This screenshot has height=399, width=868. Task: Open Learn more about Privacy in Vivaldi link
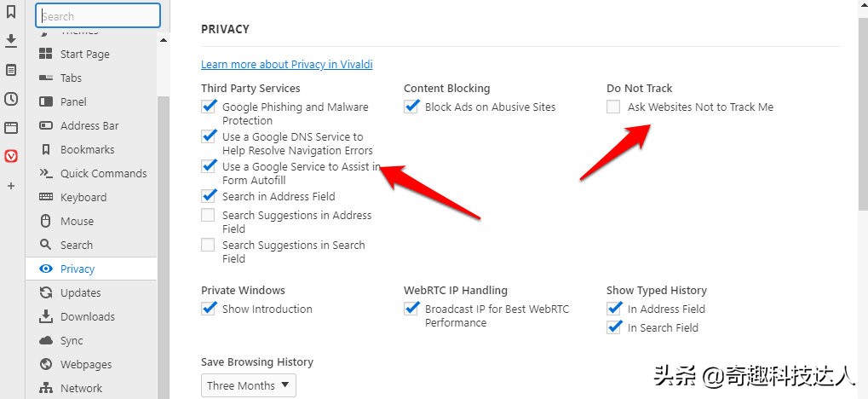click(x=286, y=64)
